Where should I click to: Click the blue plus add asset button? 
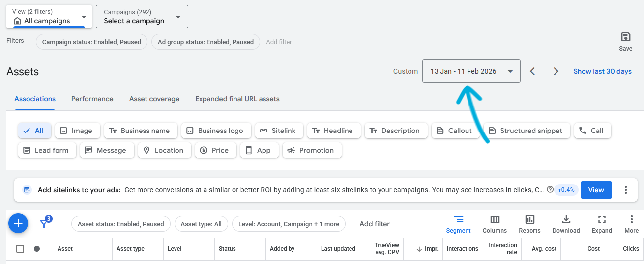[x=18, y=224]
